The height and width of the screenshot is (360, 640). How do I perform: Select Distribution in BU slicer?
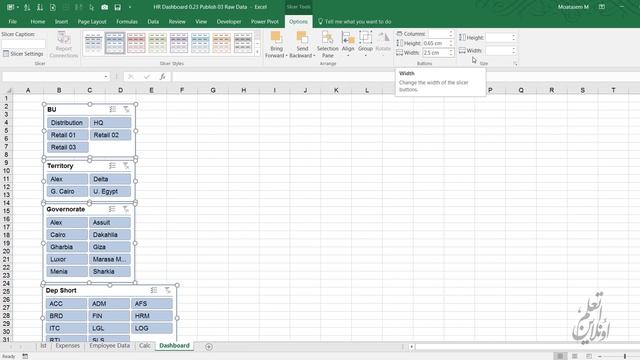click(x=67, y=122)
